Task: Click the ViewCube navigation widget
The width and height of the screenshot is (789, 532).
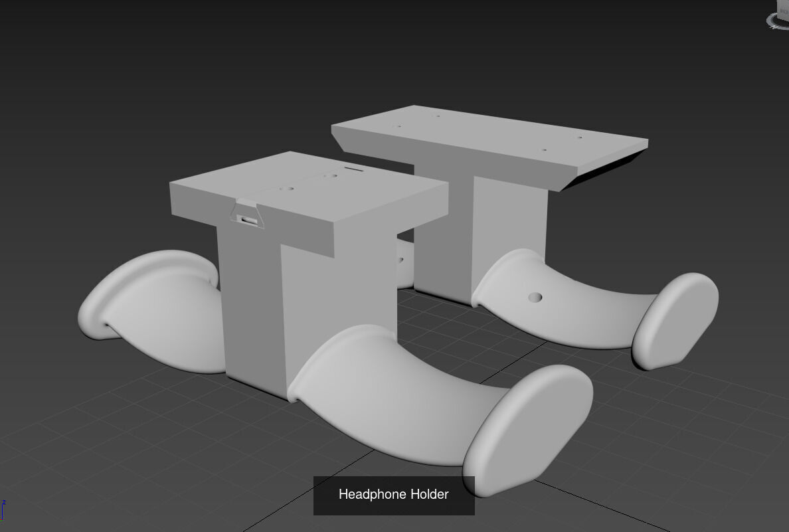Action: click(x=778, y=15)
